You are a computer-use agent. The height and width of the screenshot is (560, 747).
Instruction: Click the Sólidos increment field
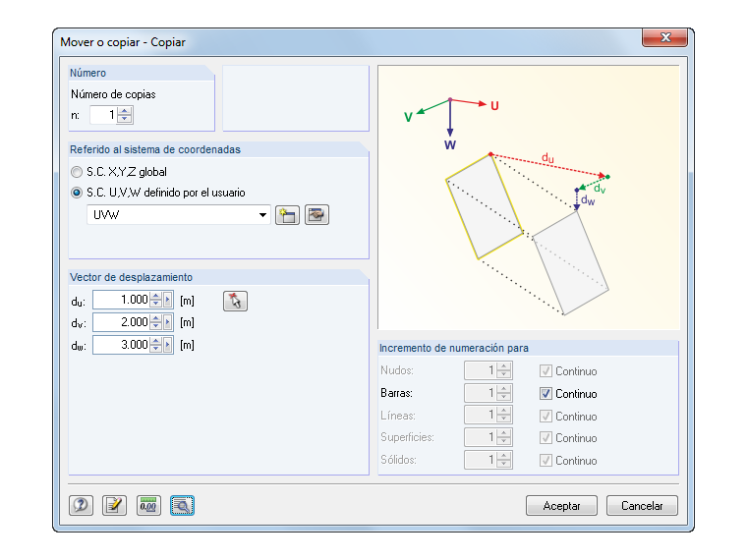[482, 460]
